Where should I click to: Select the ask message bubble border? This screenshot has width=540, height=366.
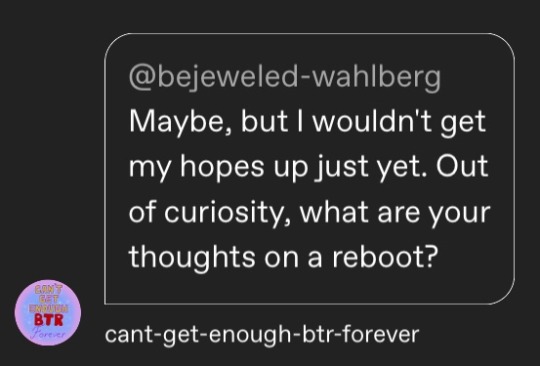310,169
